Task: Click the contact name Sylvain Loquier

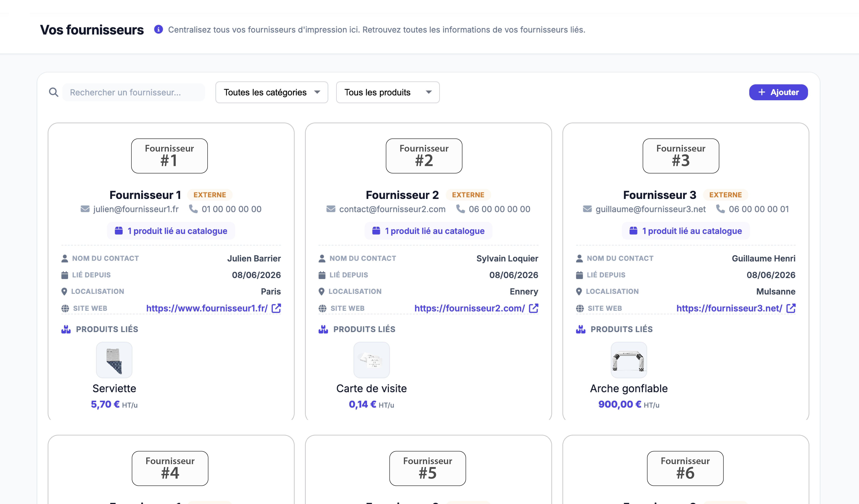Action: click(x=507, y=258)
